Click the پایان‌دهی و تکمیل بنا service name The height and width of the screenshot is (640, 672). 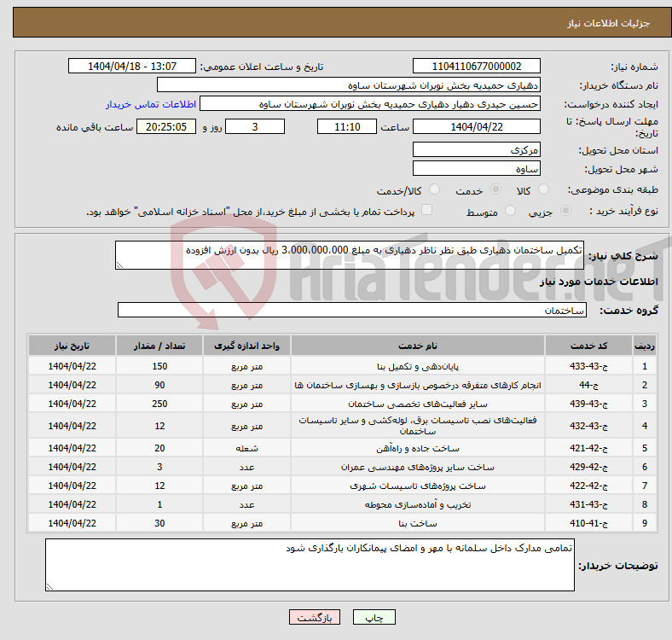418,367
